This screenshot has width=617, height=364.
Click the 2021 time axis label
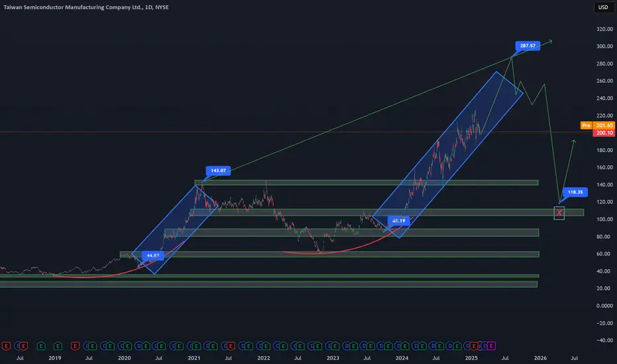click(194, 358)
